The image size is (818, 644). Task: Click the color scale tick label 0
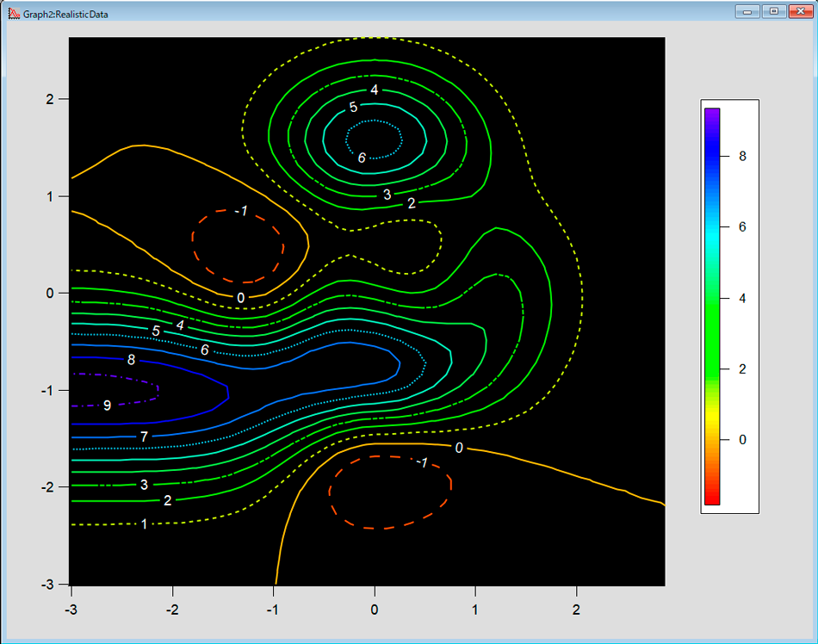coord(742,440)
